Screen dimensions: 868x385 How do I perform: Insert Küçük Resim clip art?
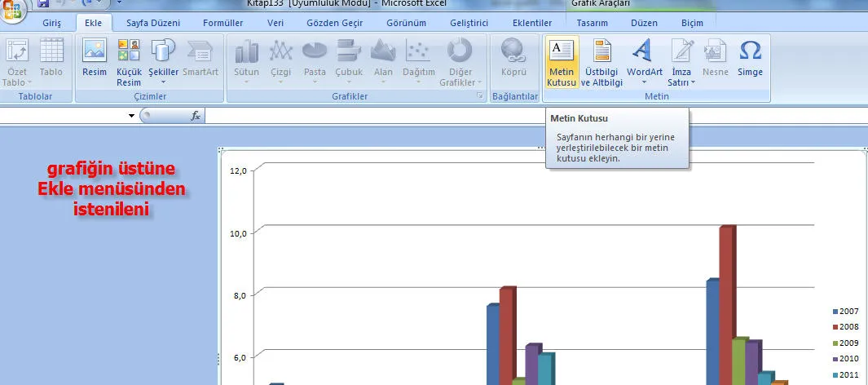pyautogui.click(x=129, y=62)
